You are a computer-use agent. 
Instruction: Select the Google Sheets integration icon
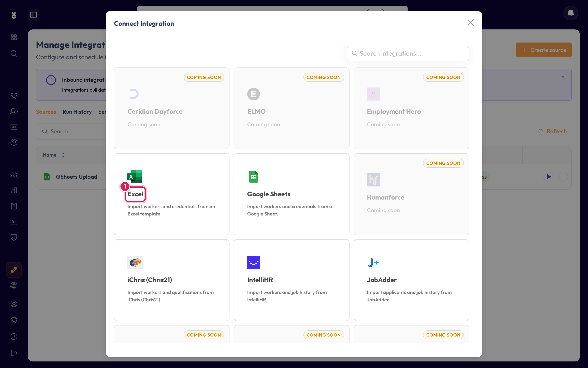[x=253, y=176]
